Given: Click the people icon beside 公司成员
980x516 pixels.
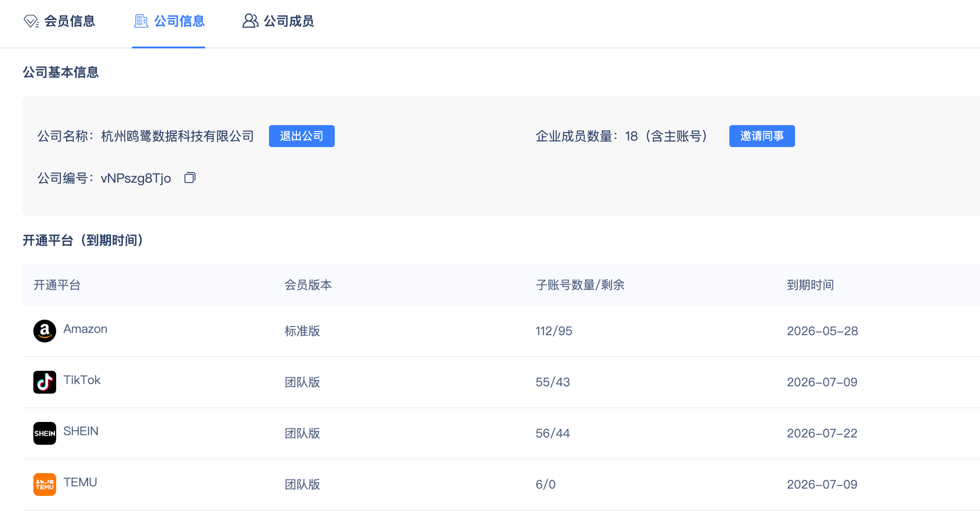Looking at the screenshot, I should pyautogui.click(x=250, y=21).
